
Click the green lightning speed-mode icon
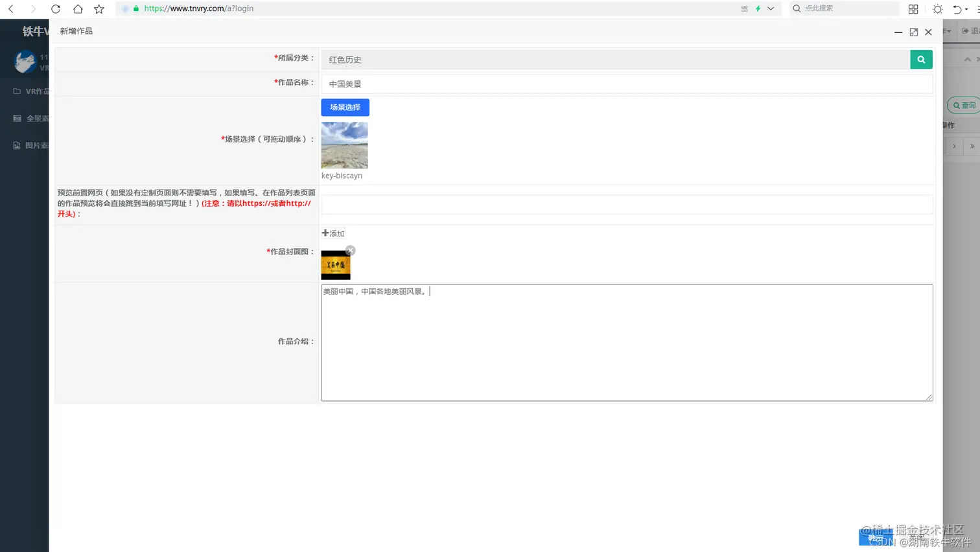(758, 9)
